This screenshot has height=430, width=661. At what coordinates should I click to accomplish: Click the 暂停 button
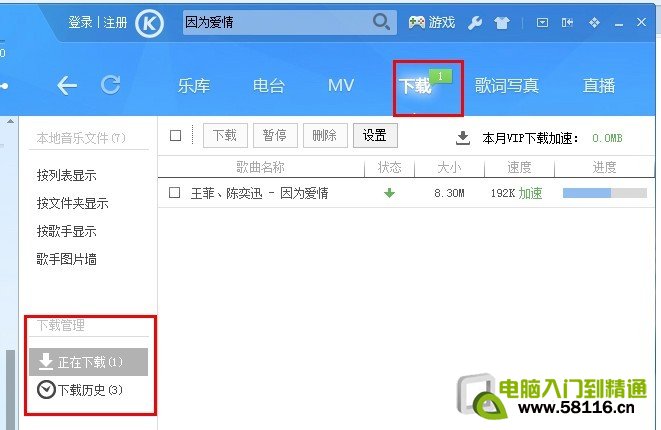click(275, 135)
